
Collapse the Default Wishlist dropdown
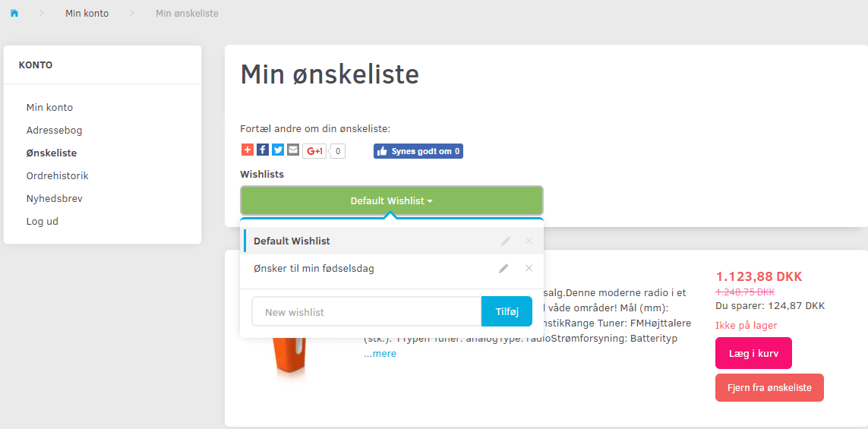click(391, 200)
